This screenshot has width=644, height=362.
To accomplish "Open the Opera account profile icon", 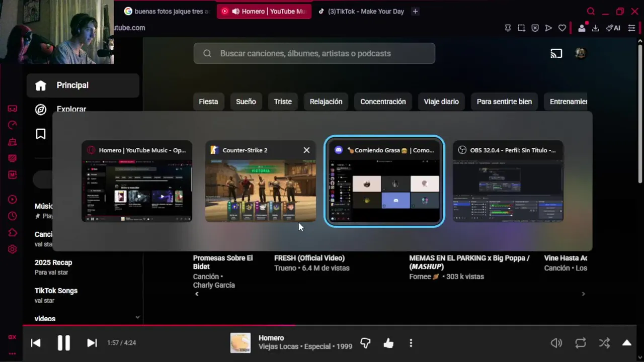I will tap(582, 28).
